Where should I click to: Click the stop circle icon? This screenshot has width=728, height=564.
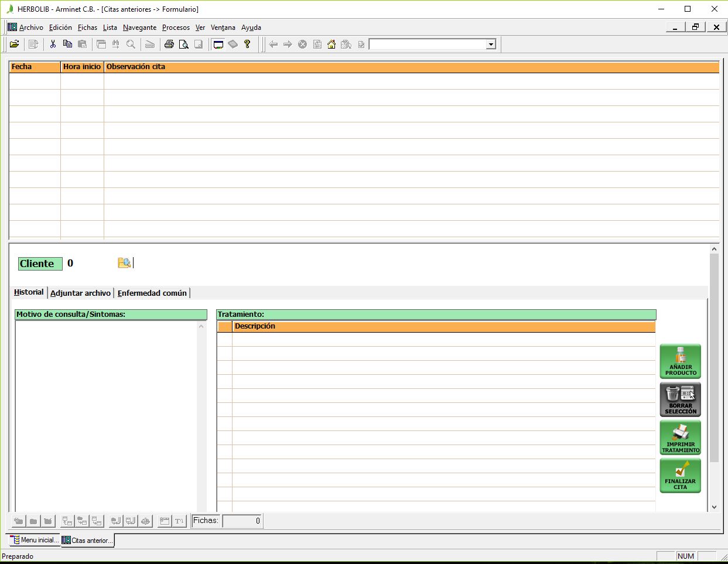[302, 44]
